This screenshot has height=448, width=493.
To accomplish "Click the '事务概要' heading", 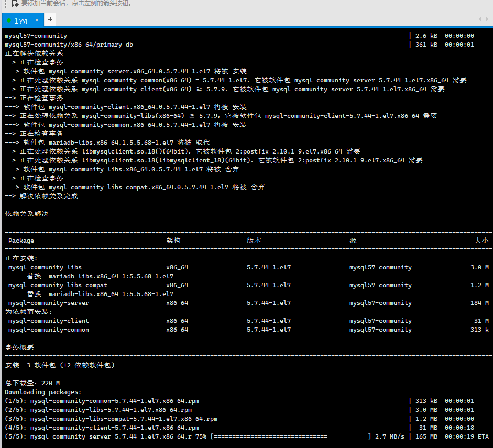I will (x=19, y=347).
